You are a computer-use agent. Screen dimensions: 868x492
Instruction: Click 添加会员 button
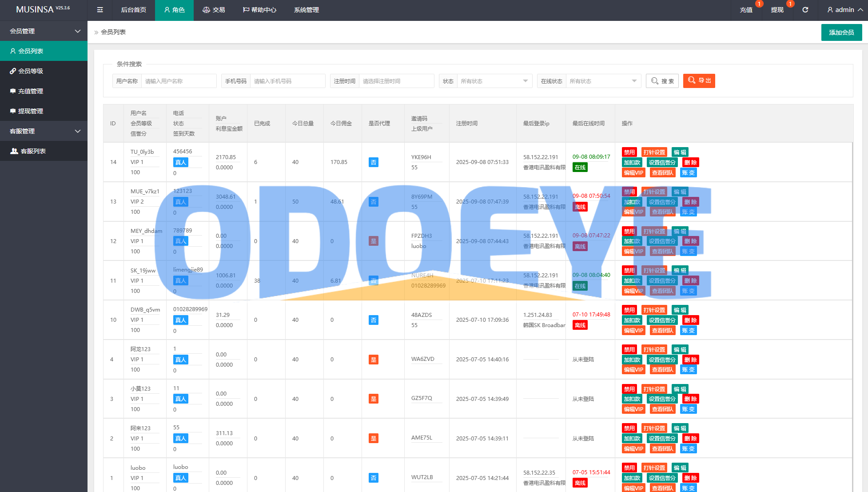[x=841, y=32]
